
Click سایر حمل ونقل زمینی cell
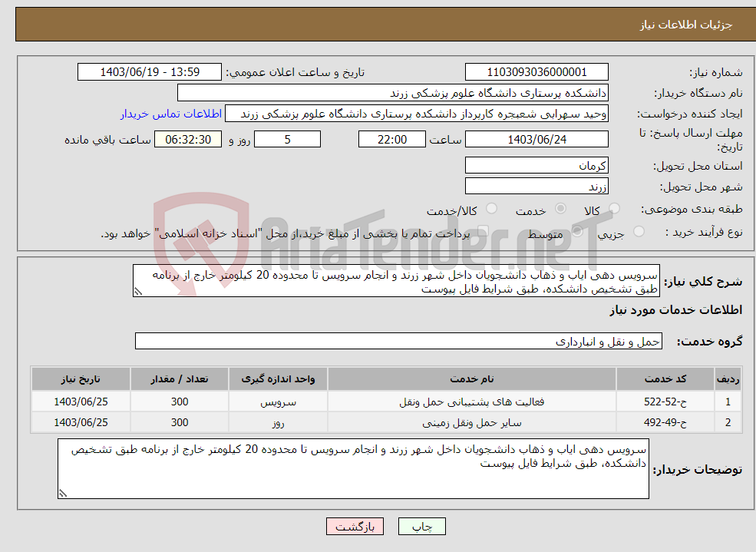(x=471, y=422)
